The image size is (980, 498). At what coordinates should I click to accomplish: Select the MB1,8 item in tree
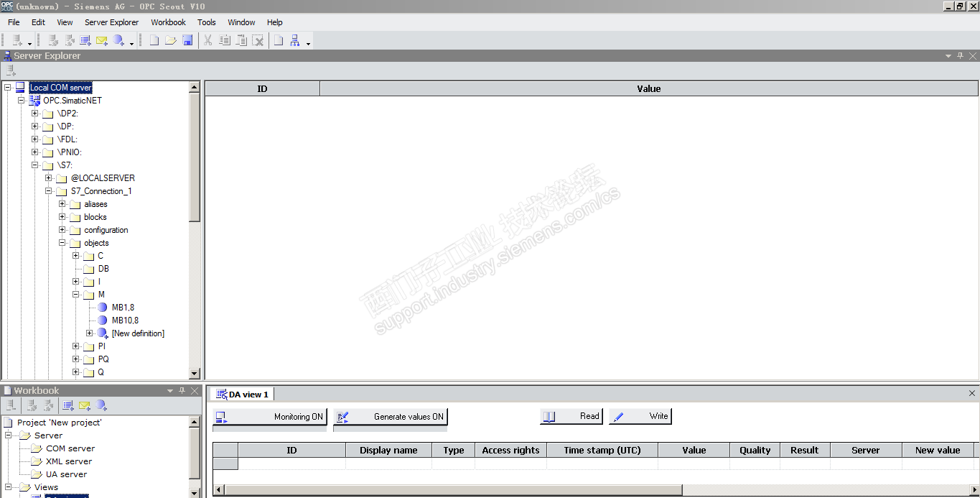tap(123, 308)
